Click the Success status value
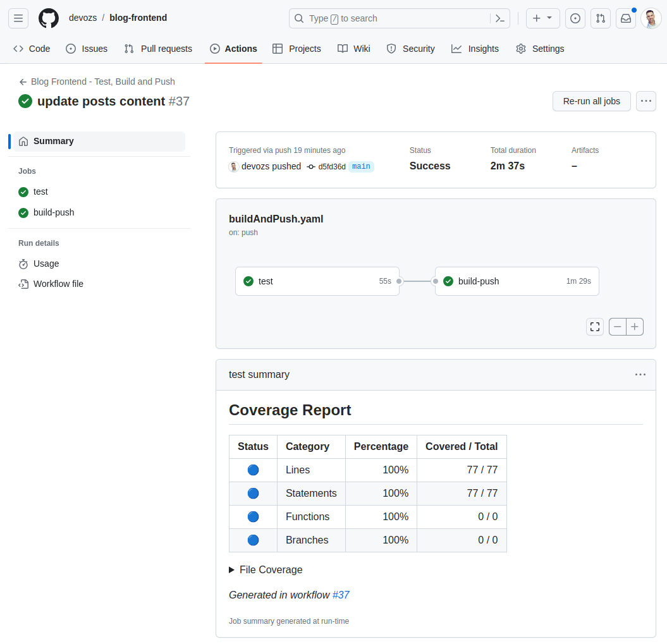Screen dimensions: 667x644 point(430,166)
